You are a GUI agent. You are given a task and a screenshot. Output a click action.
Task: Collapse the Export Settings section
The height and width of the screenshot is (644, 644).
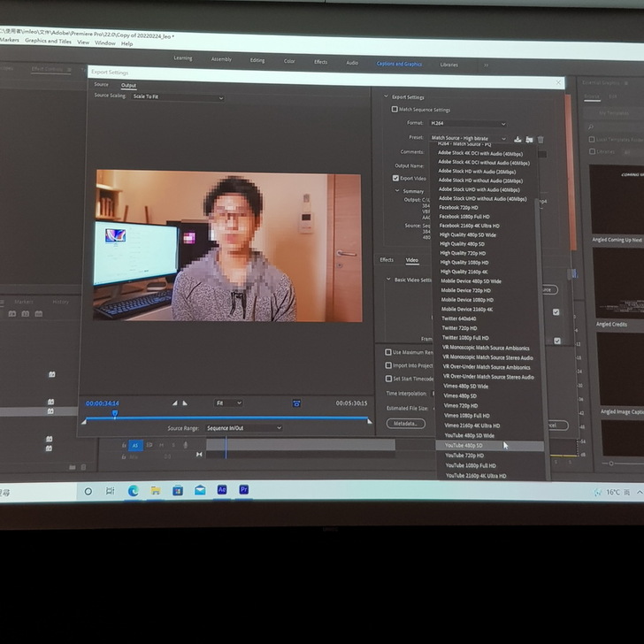tap(386, 96)
